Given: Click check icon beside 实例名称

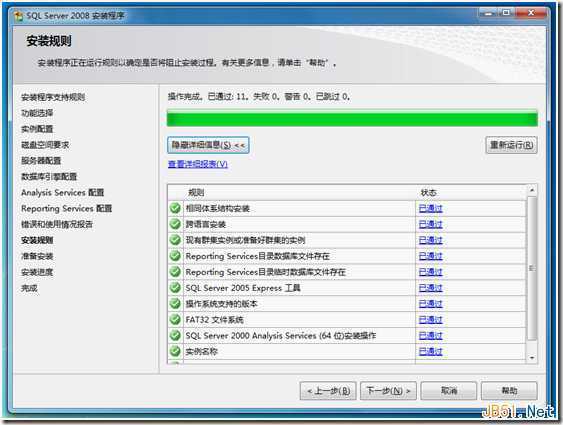Looking at the screenshot, I should click(175, 351).
